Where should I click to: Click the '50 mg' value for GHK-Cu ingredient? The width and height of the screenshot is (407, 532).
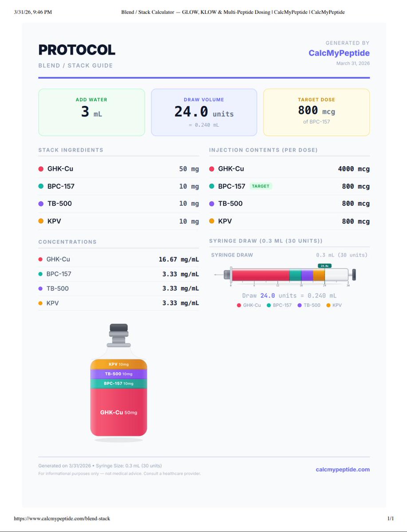[189, 169]
